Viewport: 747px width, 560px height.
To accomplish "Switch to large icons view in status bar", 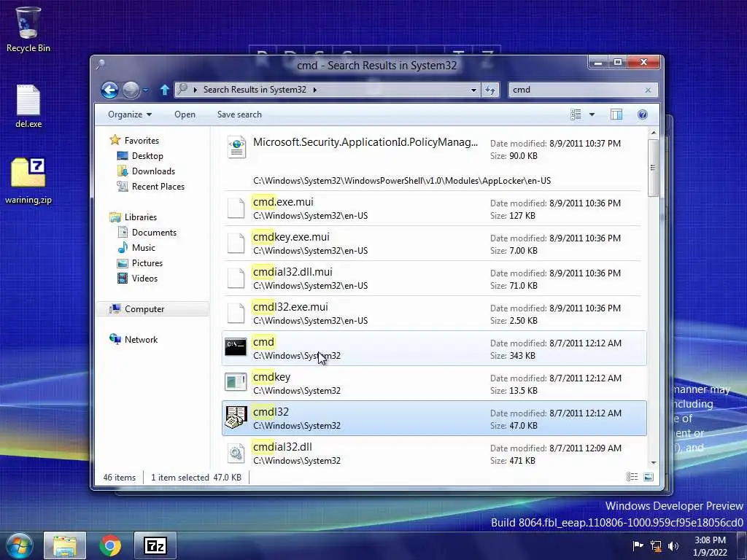I will coord(649,477).
